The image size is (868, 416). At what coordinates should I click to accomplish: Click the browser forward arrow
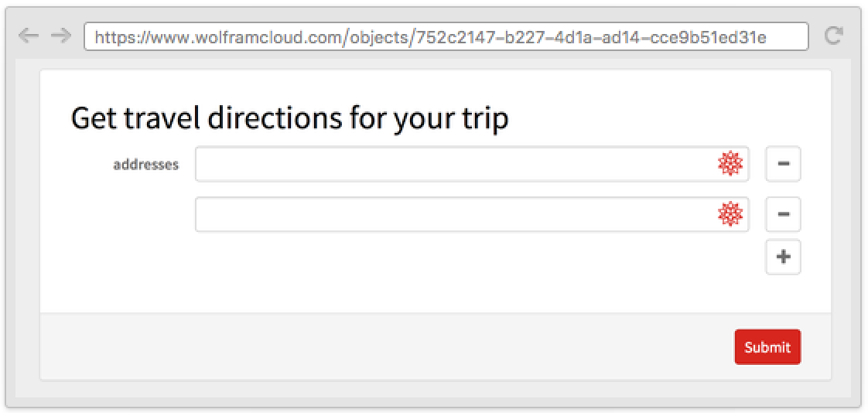tap(61, 36)
